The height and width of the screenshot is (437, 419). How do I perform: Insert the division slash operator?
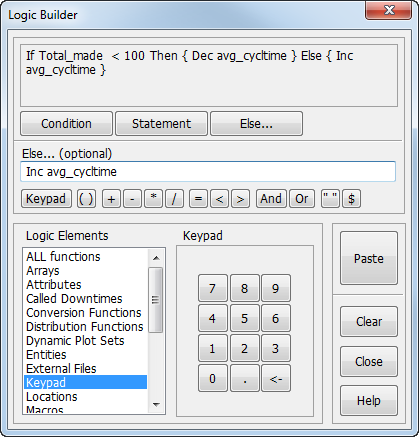174,199
